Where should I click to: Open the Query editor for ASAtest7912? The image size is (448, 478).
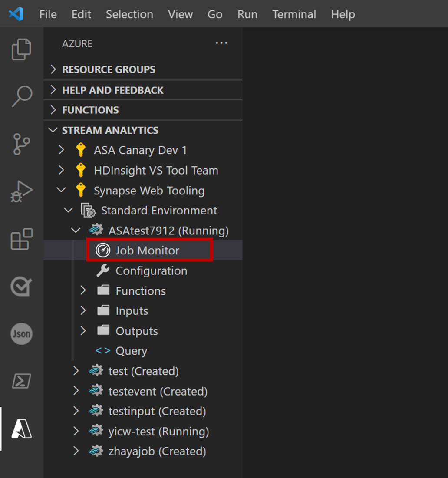(x=131, y=351)
